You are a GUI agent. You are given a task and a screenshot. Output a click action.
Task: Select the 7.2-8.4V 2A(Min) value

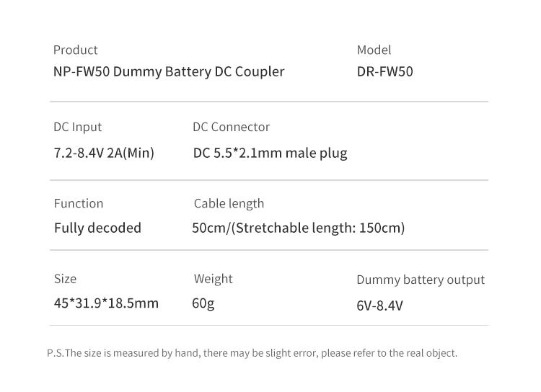(x=104, y=153)
